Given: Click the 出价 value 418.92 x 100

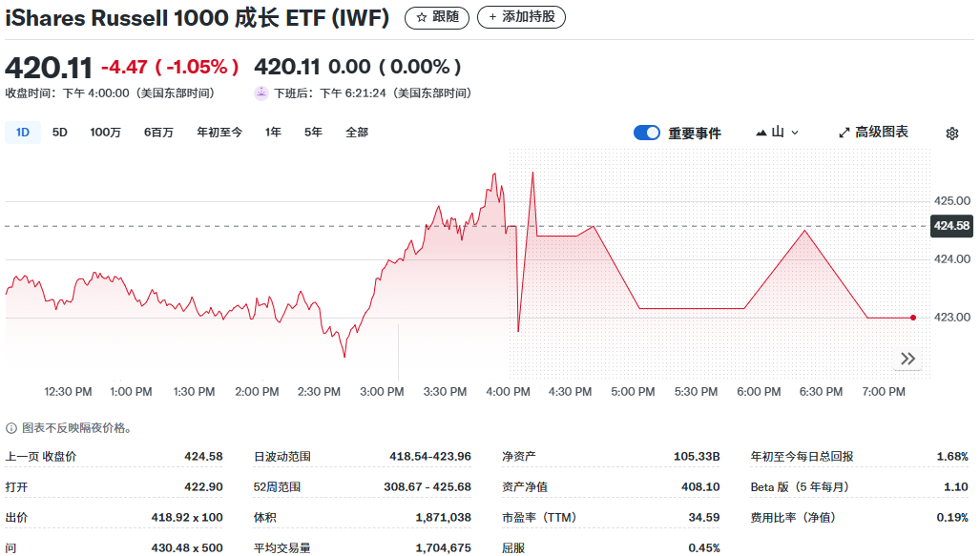Looking at the screenshot, I should pos(187,518).
